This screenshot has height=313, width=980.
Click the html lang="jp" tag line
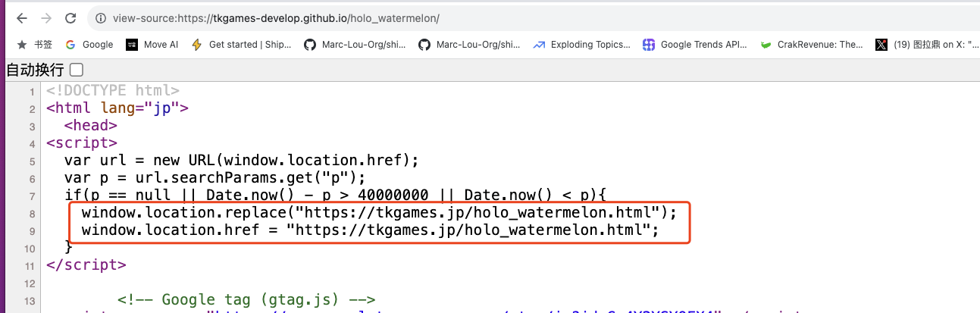[x=117, y=109]
